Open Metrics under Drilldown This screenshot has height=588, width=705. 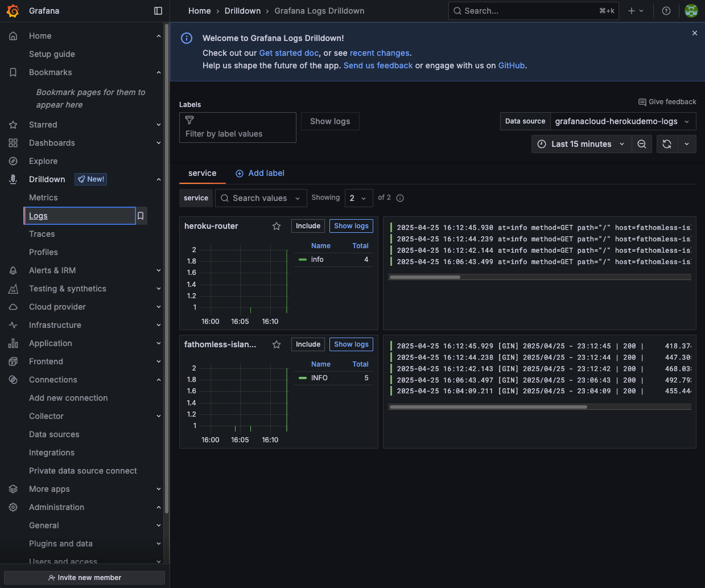[x=43, y=198]
